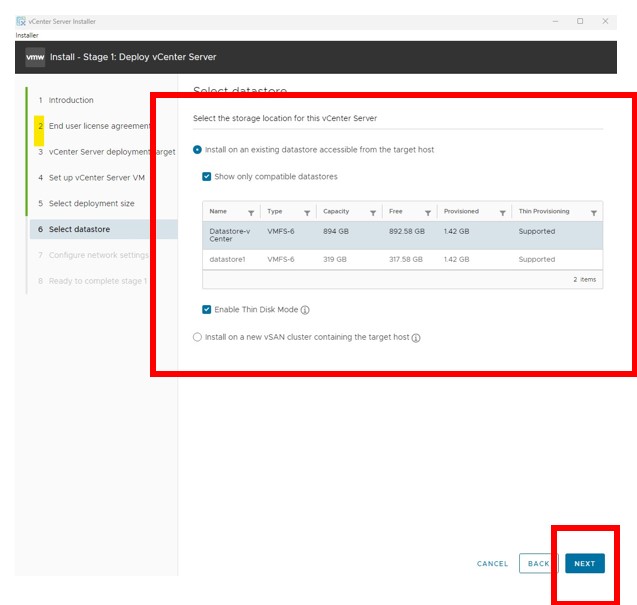Click the Name column filter icon
The image size is (637, 605).
(x=251, y=213)
